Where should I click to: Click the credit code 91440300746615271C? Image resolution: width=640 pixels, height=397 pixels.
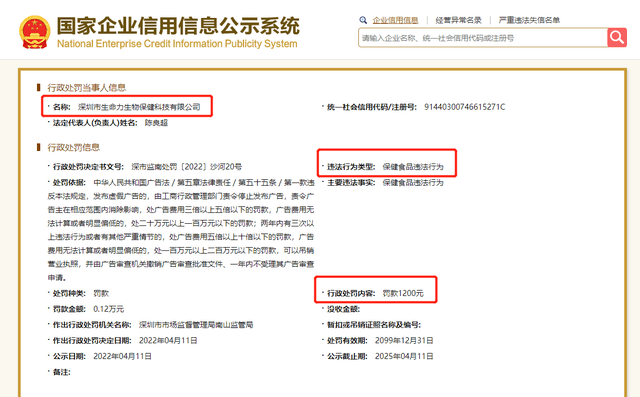pos(464,107)
